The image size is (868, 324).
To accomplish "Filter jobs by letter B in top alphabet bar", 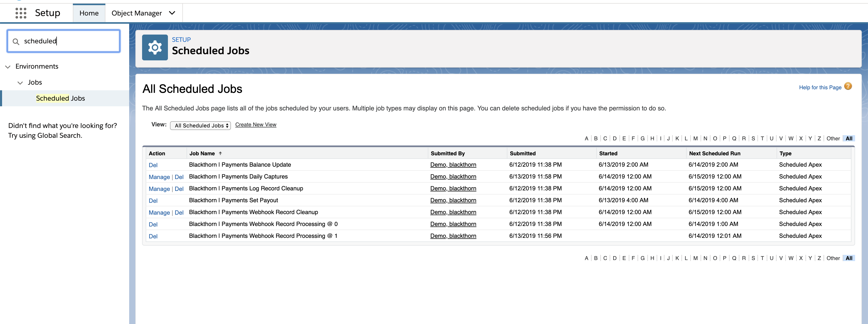I will (x=595, y=138).
